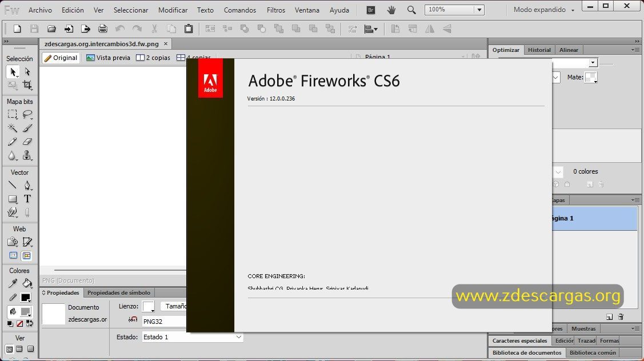
Task: Select the Lasso tool
Action: [27, 114]
